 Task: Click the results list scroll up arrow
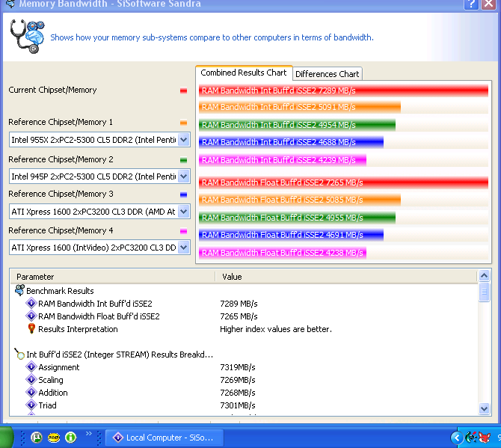pyautogui.click(x=485, y=275)
